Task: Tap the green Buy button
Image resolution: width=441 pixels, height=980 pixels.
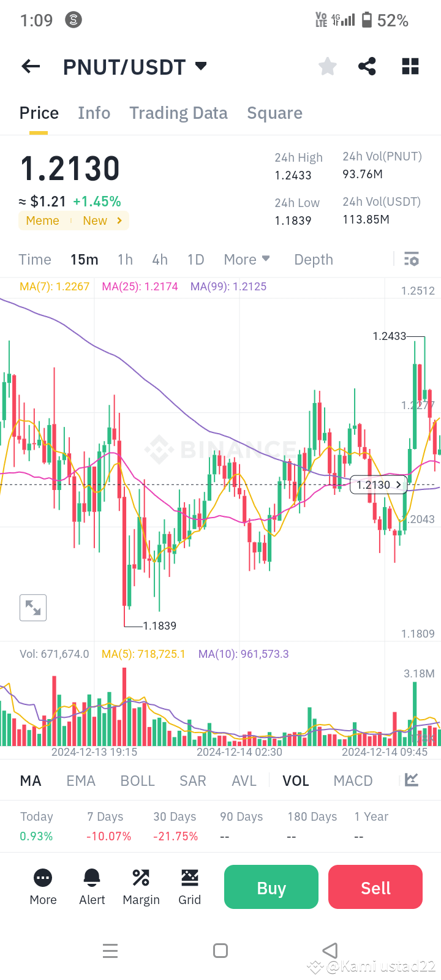Action: tap(271, 886)
